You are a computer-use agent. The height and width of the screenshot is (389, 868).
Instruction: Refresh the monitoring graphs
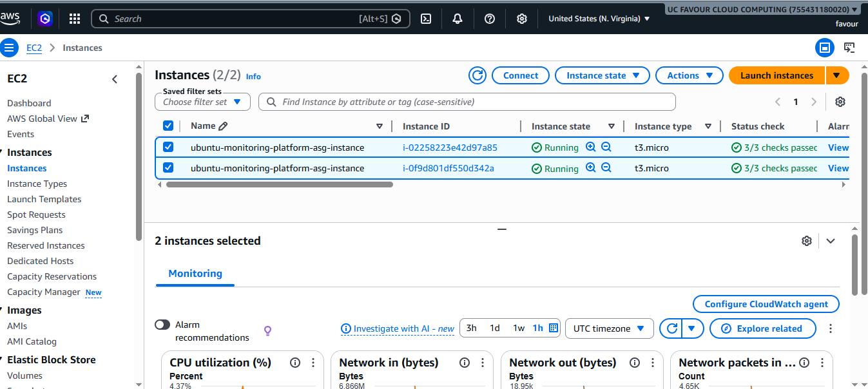pyautogui.click(x=671, y=328)
